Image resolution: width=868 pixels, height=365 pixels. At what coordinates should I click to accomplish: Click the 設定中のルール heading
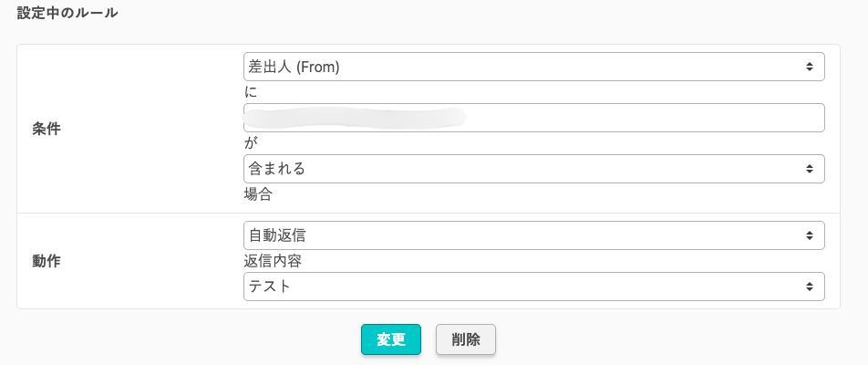click(67, 14)
